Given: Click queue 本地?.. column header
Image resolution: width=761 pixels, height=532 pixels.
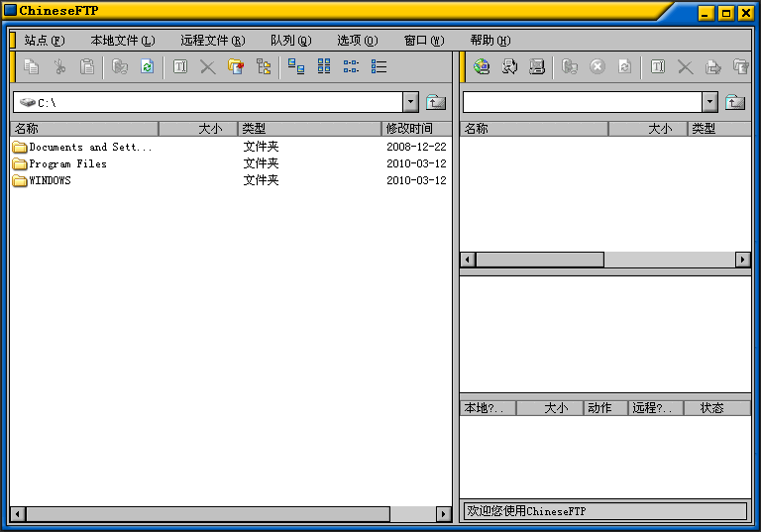Looking at the screenshot, I should pyautogui.click(x=489, y=408).
